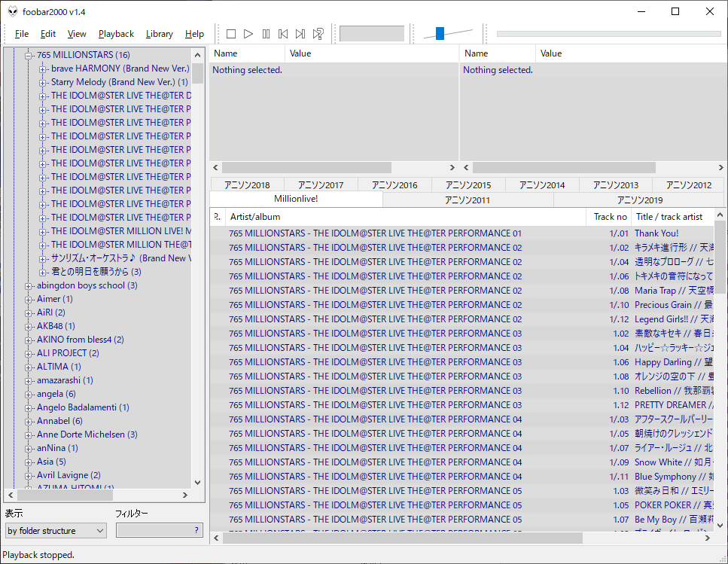Switch to the アニソン2016 playlist tab
The width and height of the screenshot is (728, 564).
point(394,185)
